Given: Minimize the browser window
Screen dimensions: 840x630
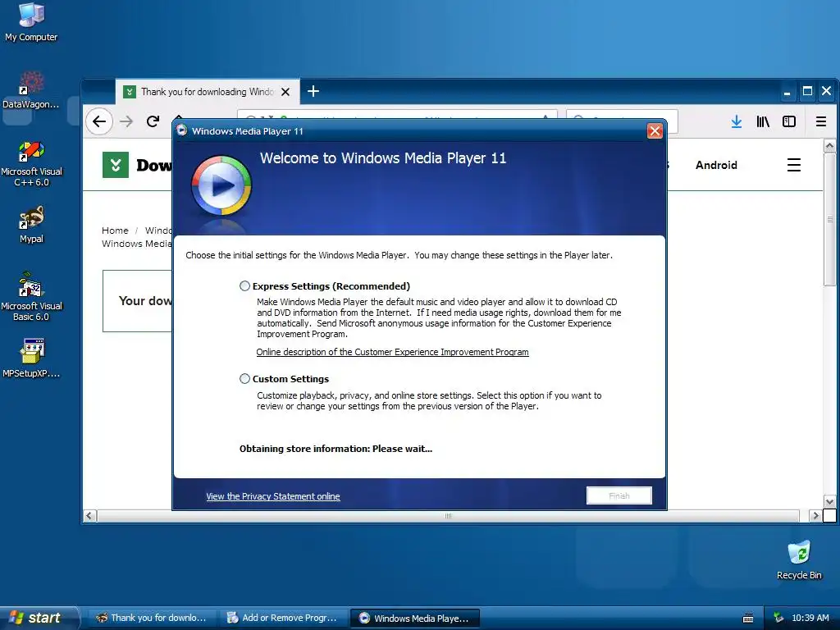Looking at the screenshot, I should [787, 91].
